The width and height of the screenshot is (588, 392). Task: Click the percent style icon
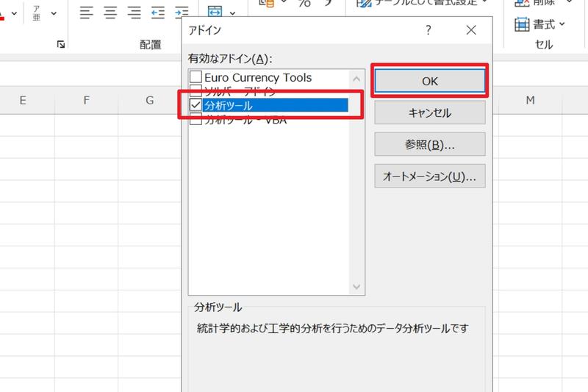point(304,4)
